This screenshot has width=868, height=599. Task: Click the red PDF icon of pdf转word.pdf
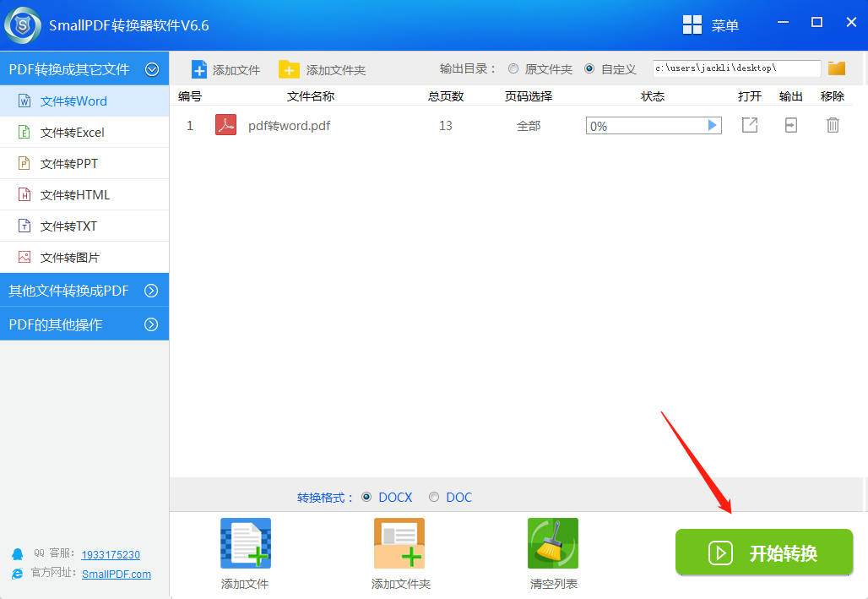click(225, 125)
